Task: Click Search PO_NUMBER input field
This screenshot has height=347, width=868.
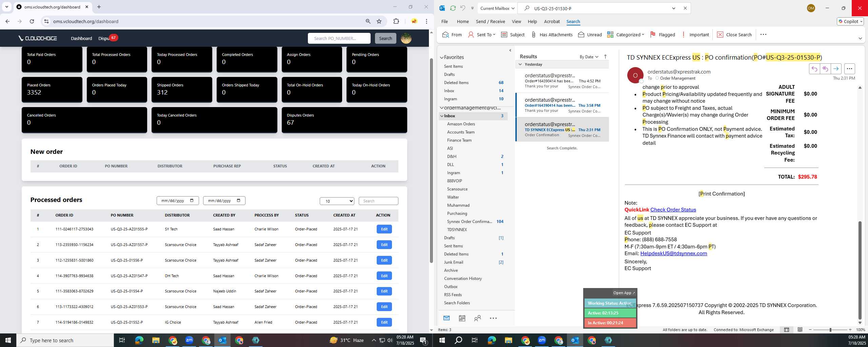Action: tap(339, 38)
